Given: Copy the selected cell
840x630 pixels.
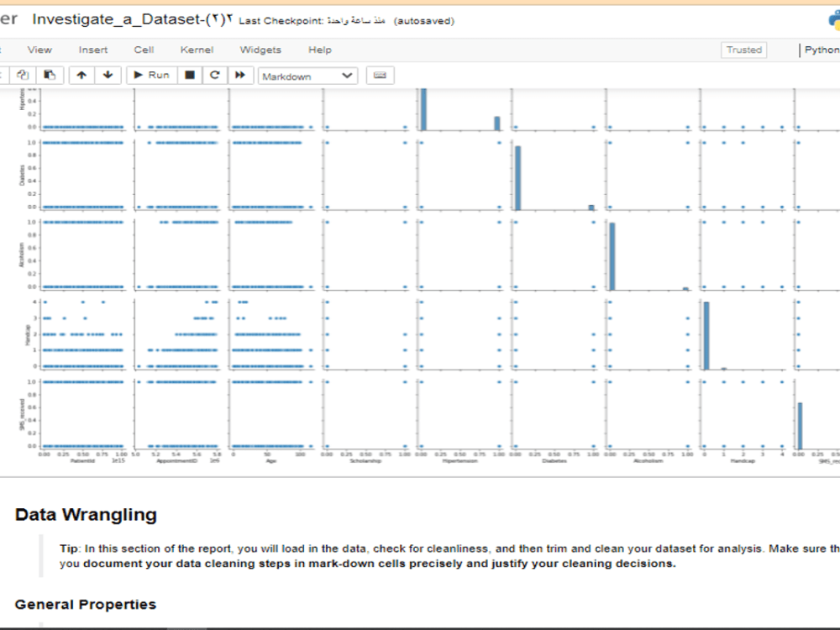Looking at the screenshot, I should click(x=23, y=75).
